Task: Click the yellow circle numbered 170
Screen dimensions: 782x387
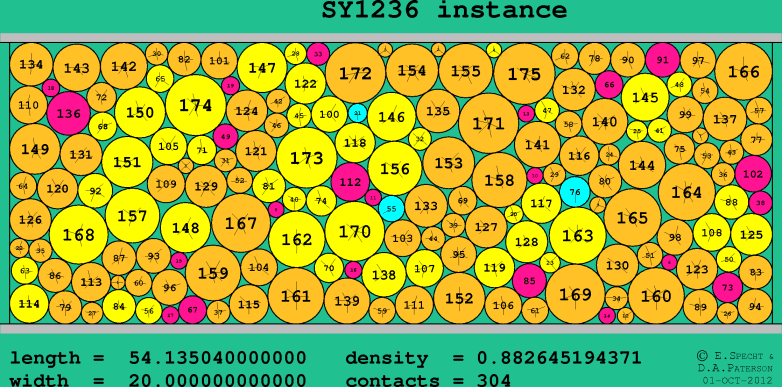Action: point(355,231)
